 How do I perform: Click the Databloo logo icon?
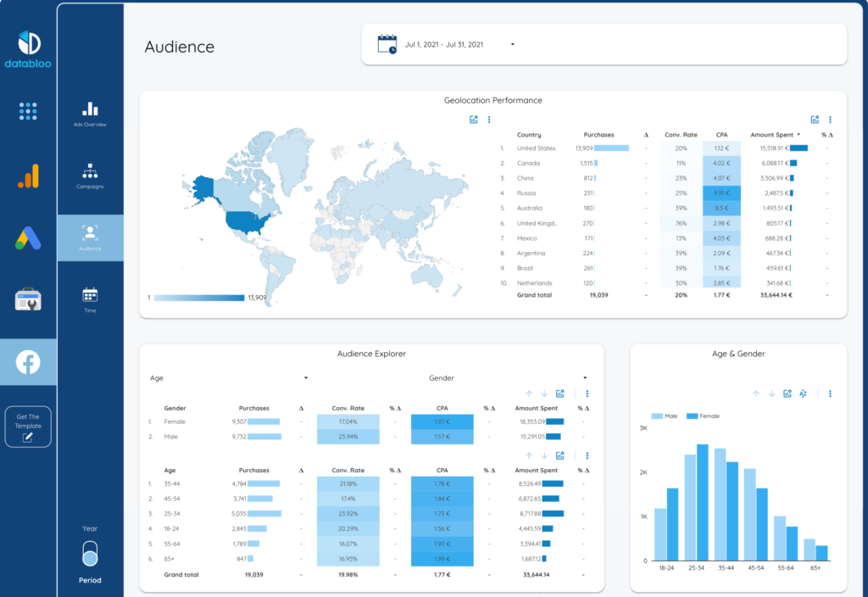[28, 42]
